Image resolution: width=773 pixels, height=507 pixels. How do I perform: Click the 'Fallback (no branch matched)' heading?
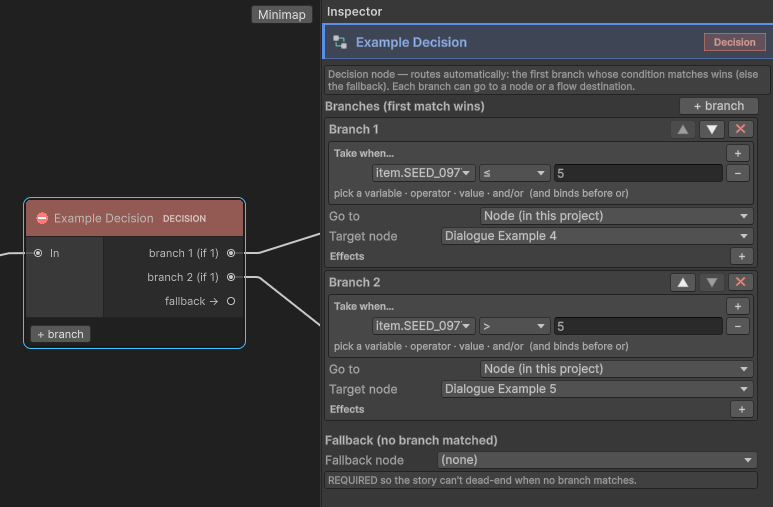click(411, 440)
